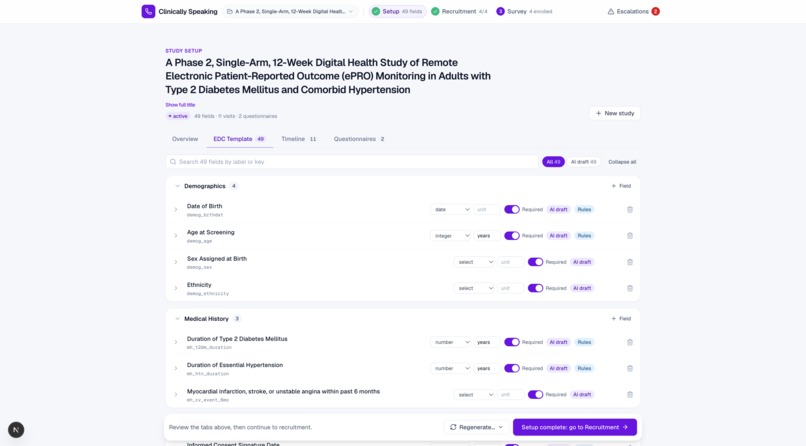Expand the Date of Birth row
Viewport: 806px width, 446px height.
click(176, 210)
